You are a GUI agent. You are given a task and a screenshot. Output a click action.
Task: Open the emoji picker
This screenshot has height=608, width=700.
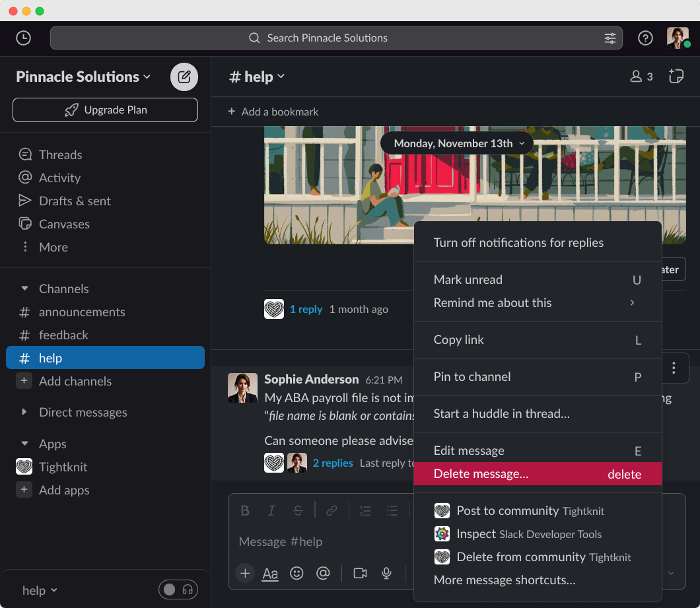point(297,573)
